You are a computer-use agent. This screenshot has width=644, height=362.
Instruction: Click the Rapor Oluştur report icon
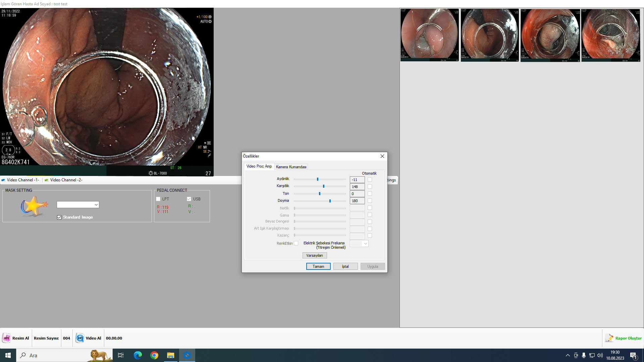pyautogui.click(x=609, y=338)
